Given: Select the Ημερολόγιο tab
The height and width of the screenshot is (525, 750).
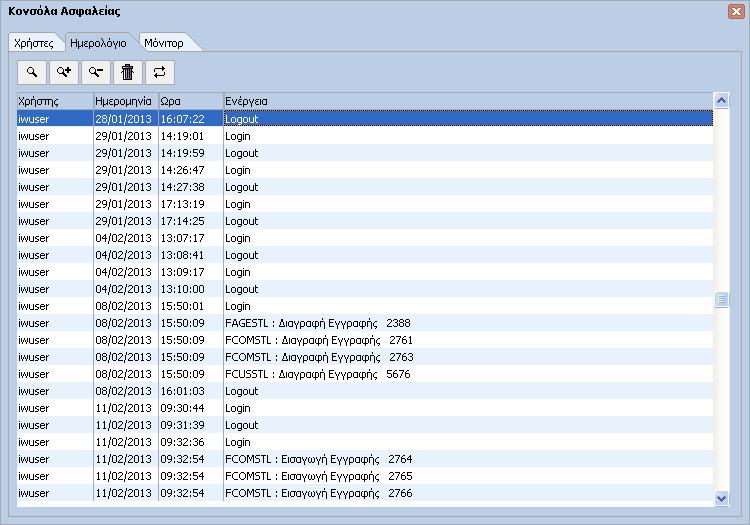Looking at the screenshot, I should [x=98, y=43].
